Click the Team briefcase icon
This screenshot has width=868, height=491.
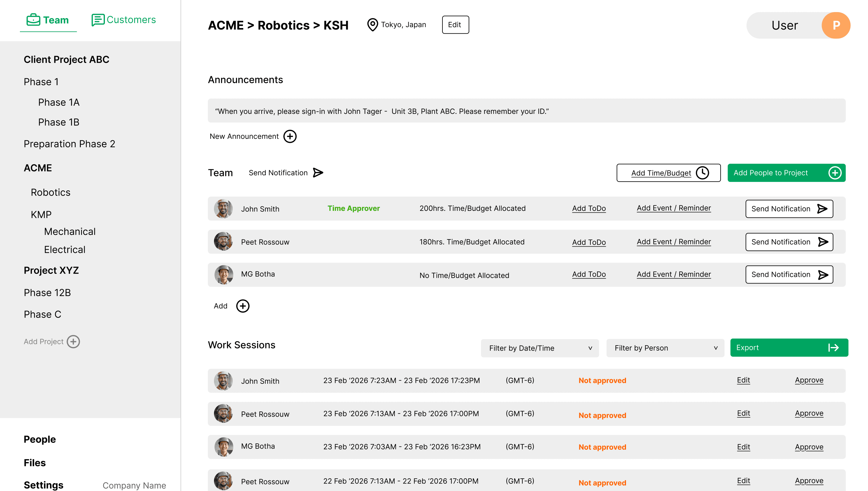33,19
